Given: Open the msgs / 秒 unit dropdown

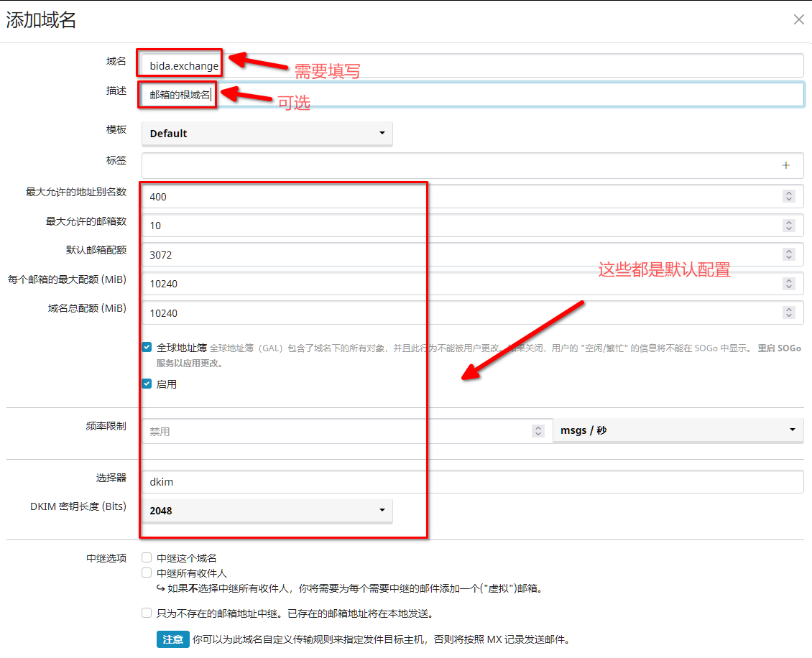Looking at the screenshot, I should tap(678, 431).
